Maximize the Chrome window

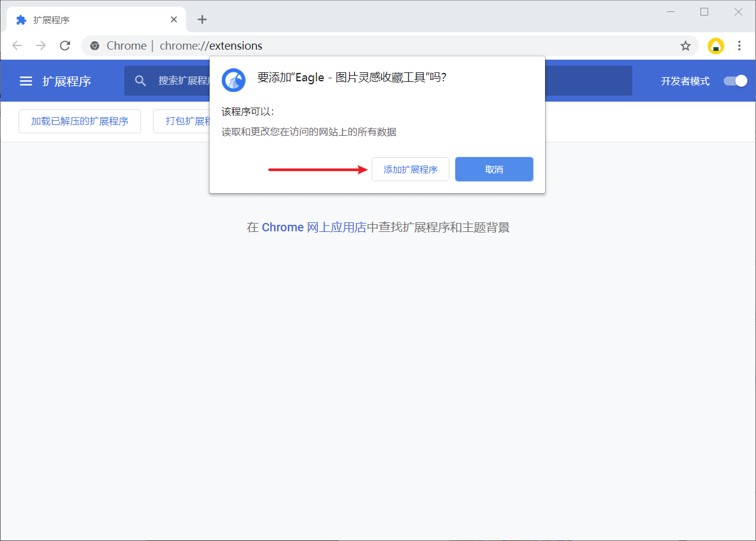click(705, 12)
